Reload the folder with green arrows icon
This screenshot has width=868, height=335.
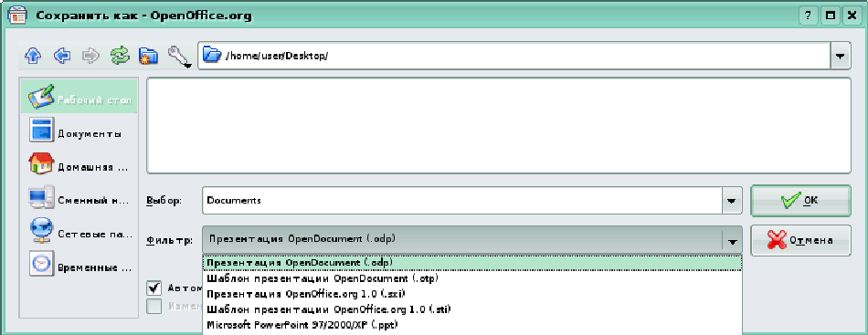(119, 56)
